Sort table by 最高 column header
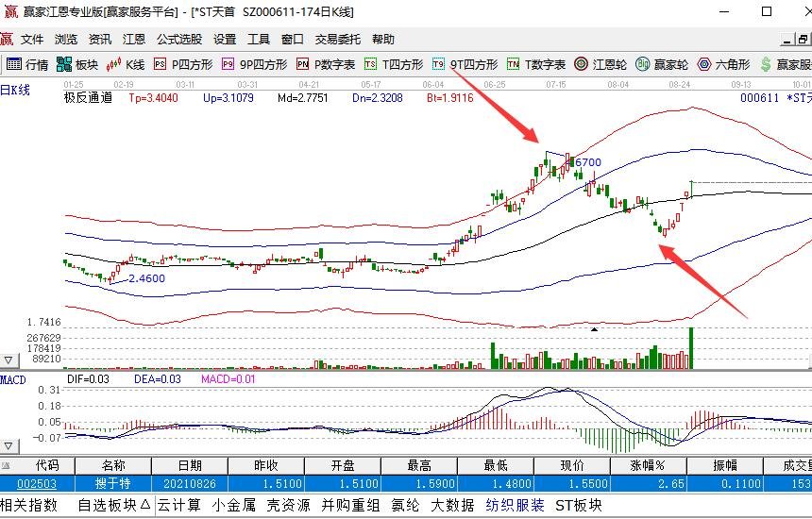Screen dimensions: 812x519 click(419, 466)
